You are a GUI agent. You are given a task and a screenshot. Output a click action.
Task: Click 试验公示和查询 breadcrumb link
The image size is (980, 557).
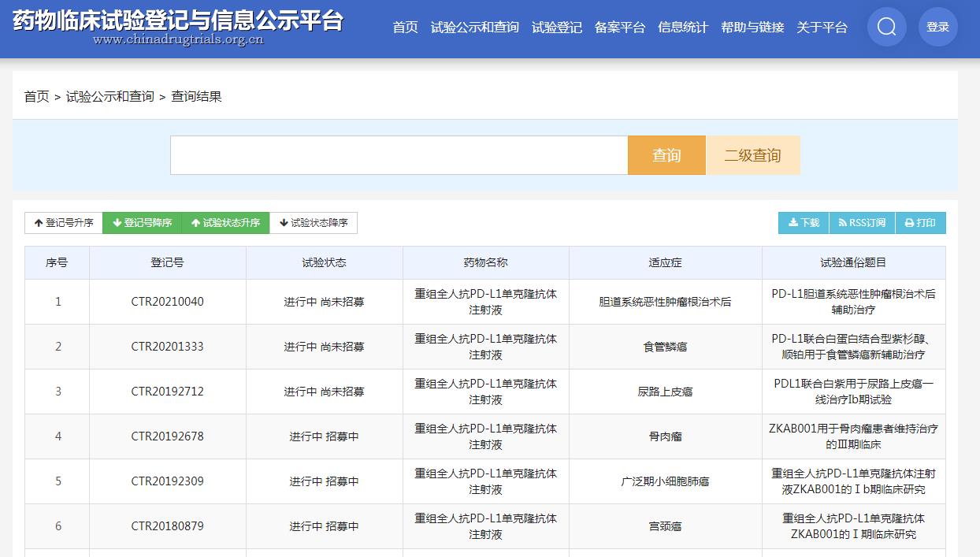110,96
